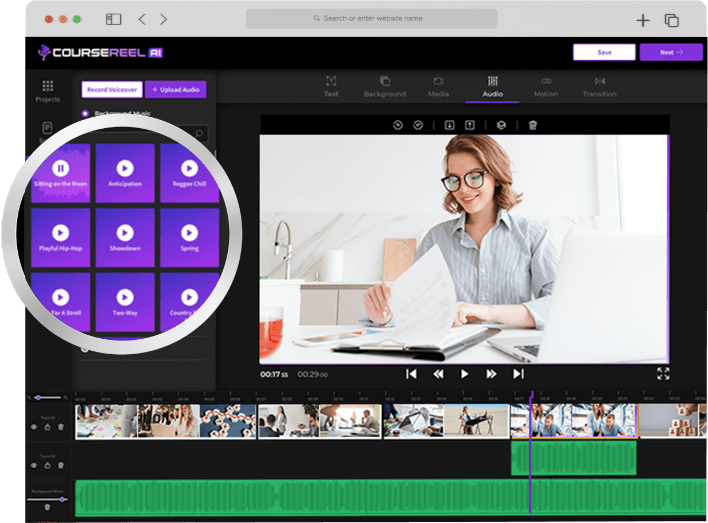Viewport: 708px width, 523px height.
Task: Delete Track 02 using its trash icon
Action: tap(61, 465)
